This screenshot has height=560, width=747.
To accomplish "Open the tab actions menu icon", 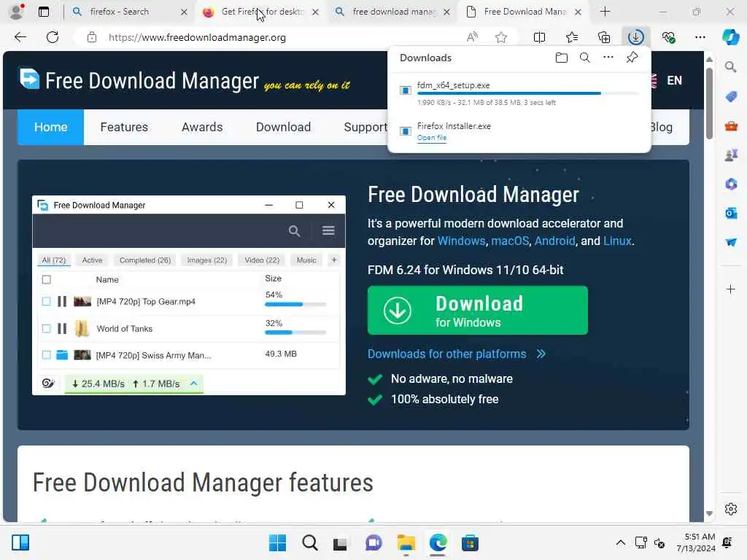I will pos(43,12).
